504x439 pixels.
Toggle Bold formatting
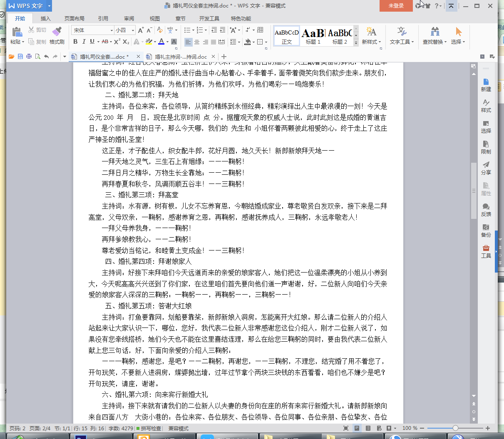tap(75, 42)
